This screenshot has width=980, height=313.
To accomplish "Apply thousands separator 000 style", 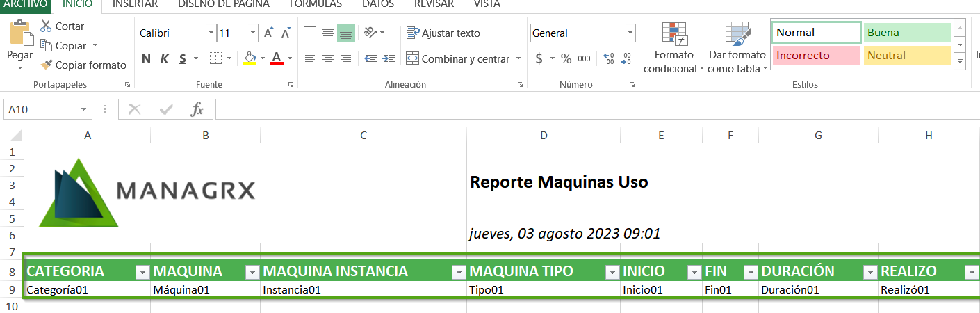I will click(584, 58).
